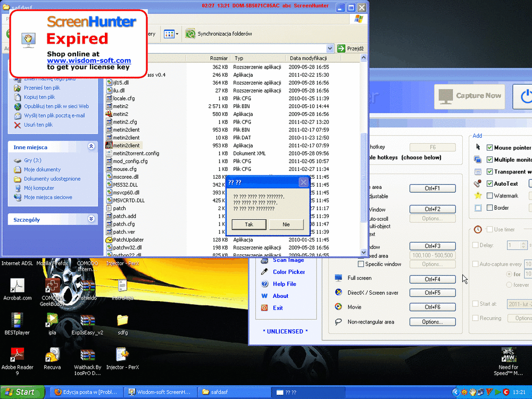Collapse Inne miejsca panel chevron
The height and width of the screenshot is (399, 532).
coord(91,146)
